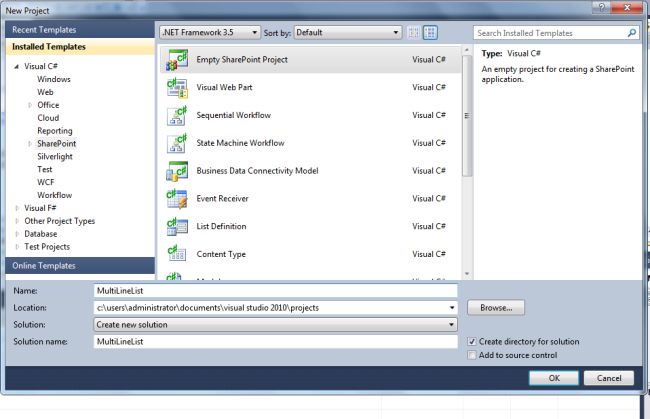
Task: Open the Location path dropdown
Action: 452,308
